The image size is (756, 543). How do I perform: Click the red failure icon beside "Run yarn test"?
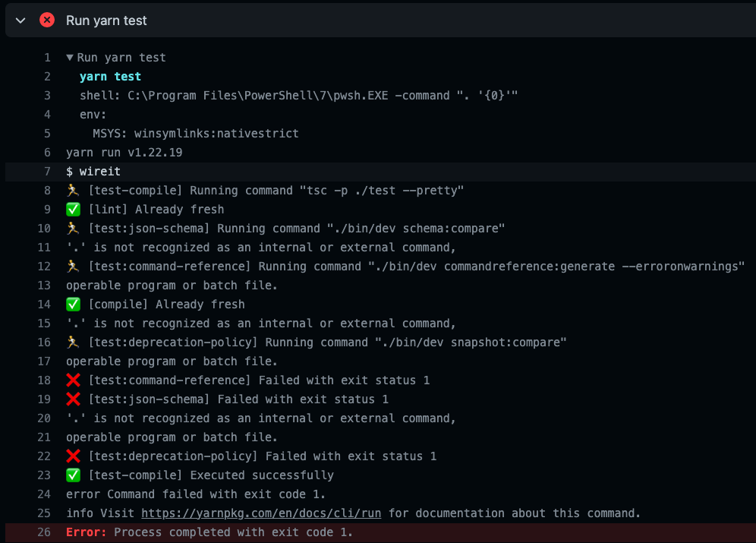[46, 20]
